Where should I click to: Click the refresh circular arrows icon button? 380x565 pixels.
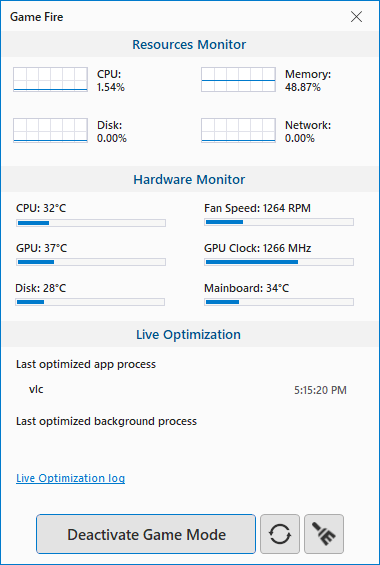click(x=280, y=534)
